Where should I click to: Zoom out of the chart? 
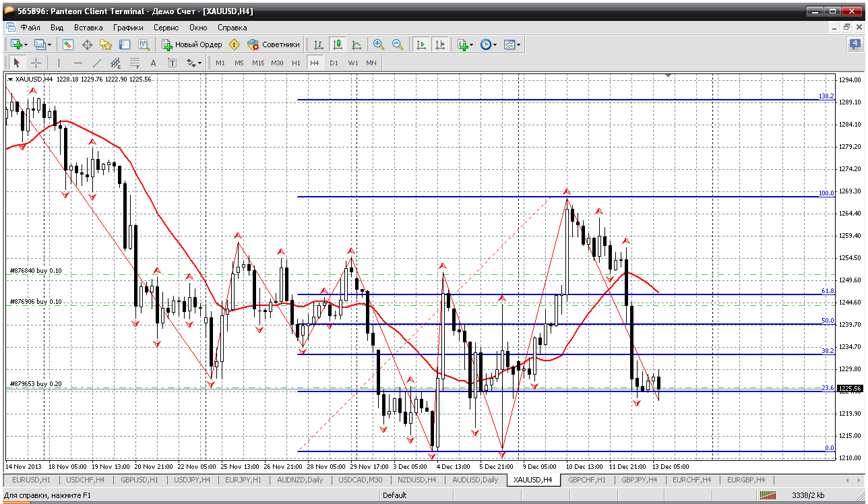398,44
